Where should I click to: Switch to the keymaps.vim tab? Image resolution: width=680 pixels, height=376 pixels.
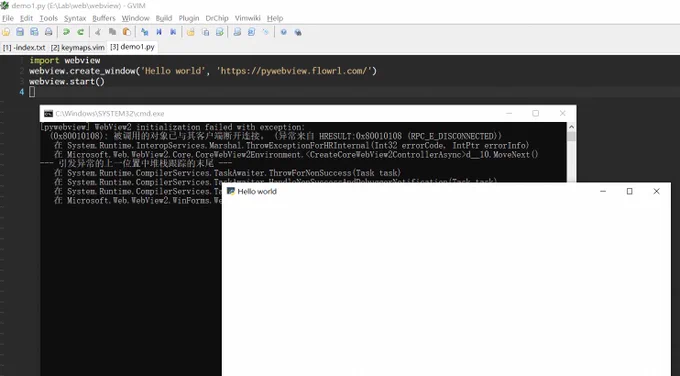(x=78, y=47)
